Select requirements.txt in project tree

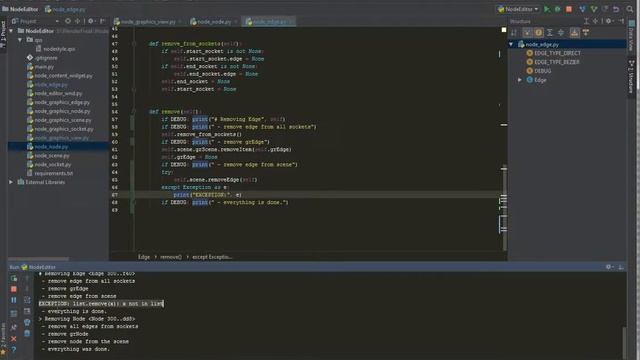click(x=53, y=173)
